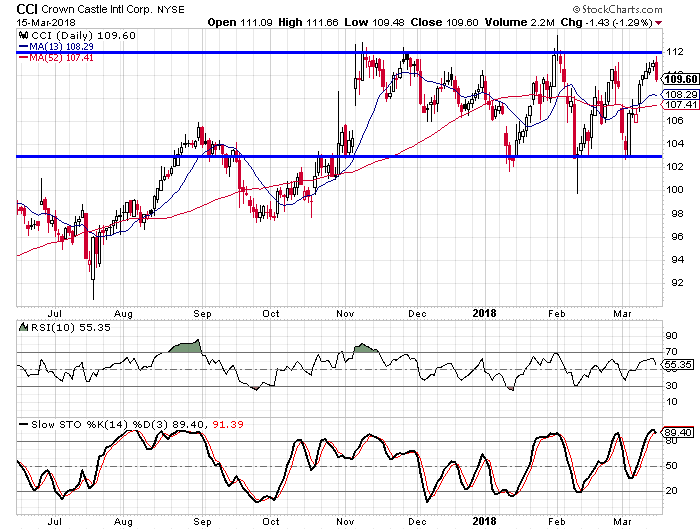Click the 96 price axis label
The image size is (700, 530).
677,237
